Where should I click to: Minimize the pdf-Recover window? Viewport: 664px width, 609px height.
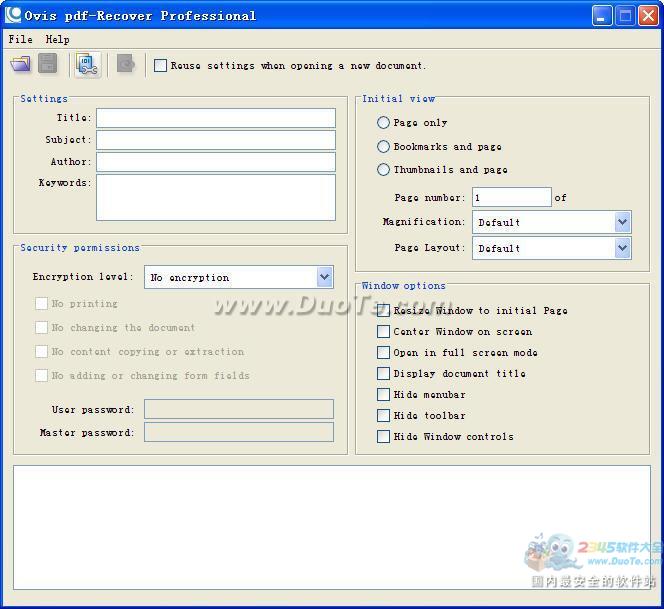(602, 16)
